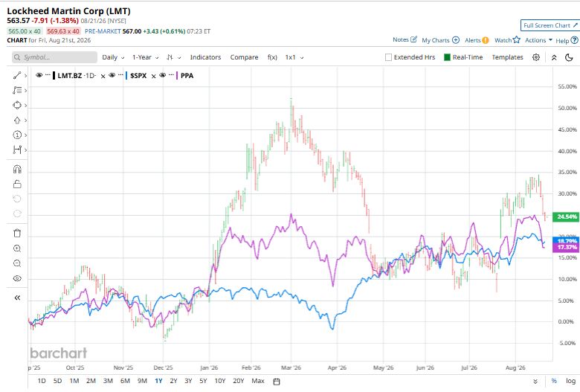Open the Full Screen Chart button
The height and width of the screenshot is (392, 580).
click(x=550, y=25)
